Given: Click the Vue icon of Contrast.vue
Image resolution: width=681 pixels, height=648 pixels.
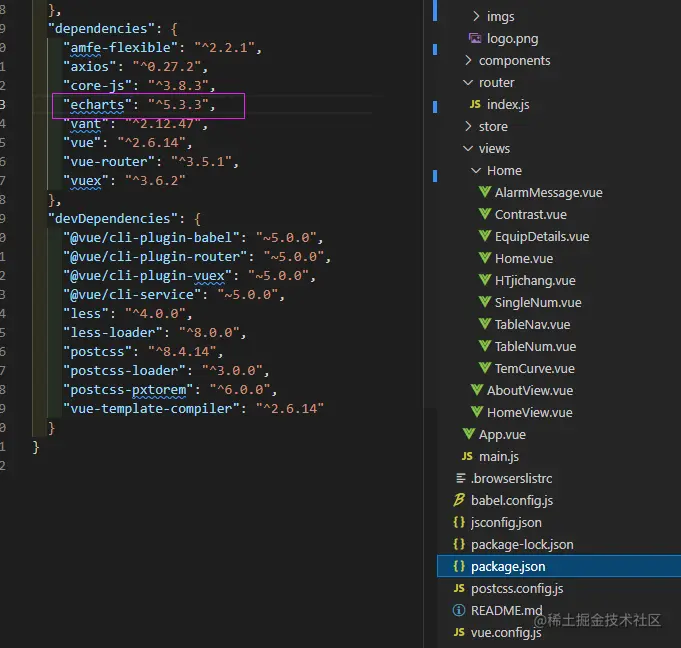Looking at the screenshot, I should pos(485,214).
